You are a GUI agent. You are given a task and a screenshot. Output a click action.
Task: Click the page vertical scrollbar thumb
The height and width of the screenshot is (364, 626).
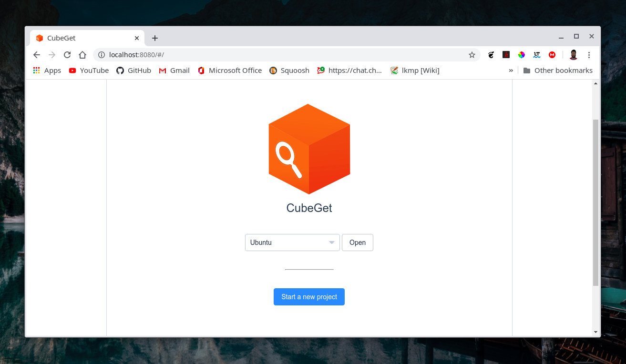pyautogui.click(x=595, y=202)
